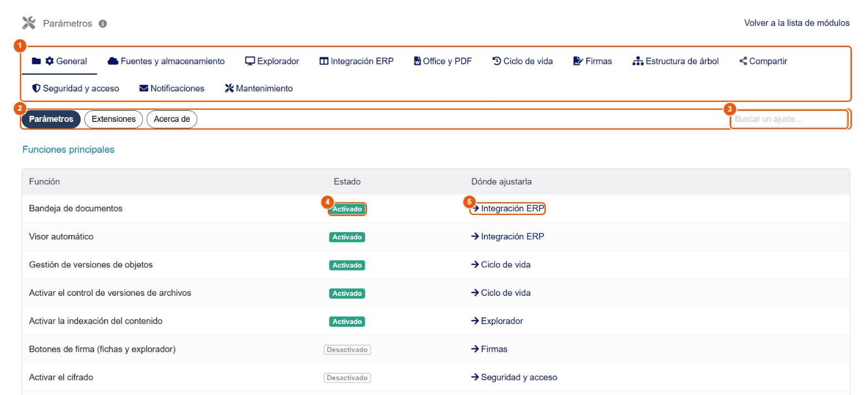Image resolution: width=868 pixels, height=395 pixels.
Task: Open the history clock icon for Ciclo de vida
Action: pyautogui.click(x=497, y=61)
